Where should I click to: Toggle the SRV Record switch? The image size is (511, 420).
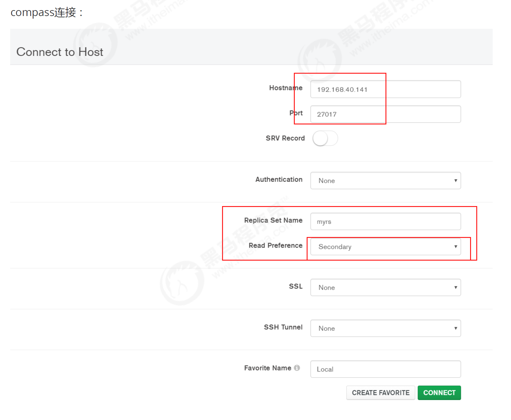325,138
